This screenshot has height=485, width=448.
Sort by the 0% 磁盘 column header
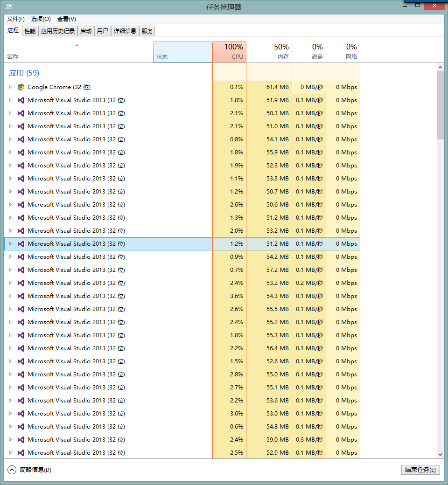click(x=309, y=52)
